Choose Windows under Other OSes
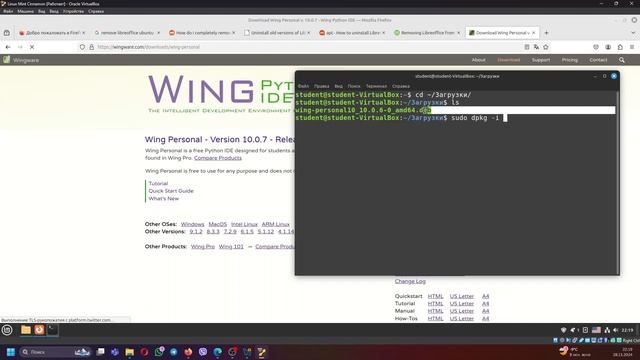 (192, 224)
